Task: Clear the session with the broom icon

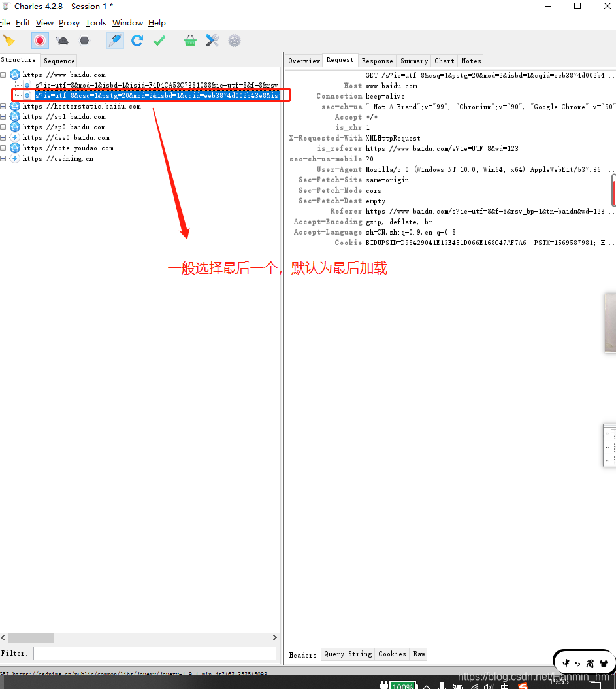Action: point(8,41)
